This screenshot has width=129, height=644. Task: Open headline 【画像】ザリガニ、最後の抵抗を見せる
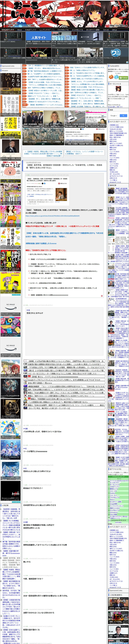coord(45,68)
